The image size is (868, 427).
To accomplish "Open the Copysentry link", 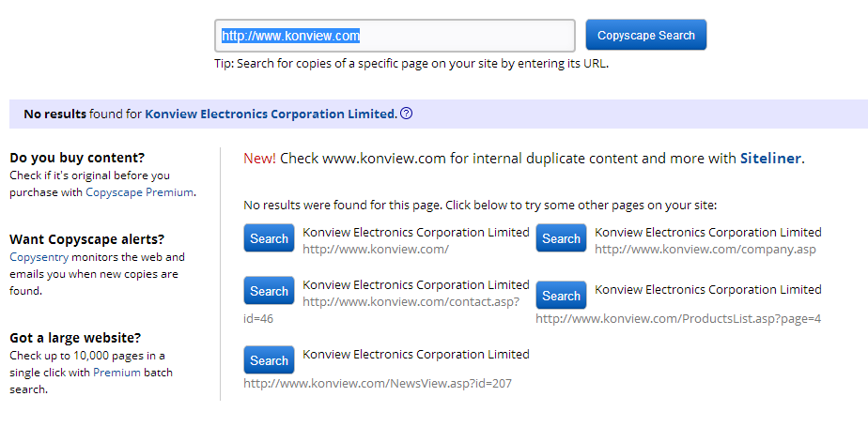I will [x=39, y=257].
